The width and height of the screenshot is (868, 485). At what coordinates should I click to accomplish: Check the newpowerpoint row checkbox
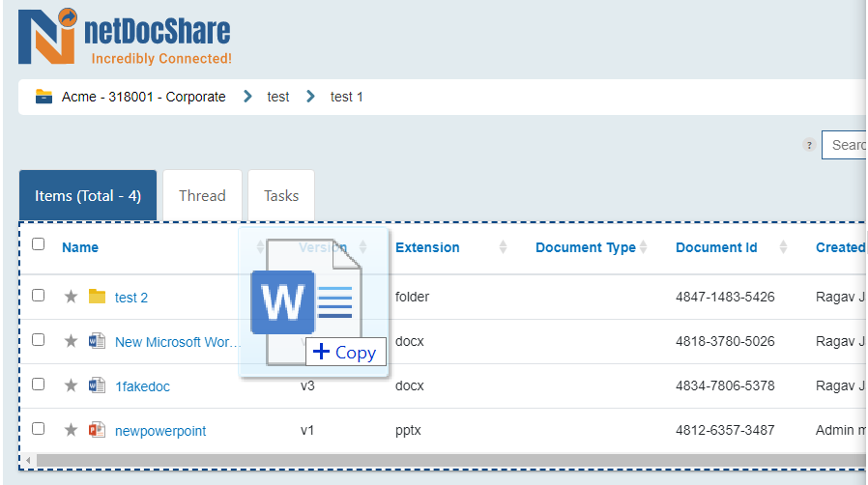tap(39, 429)
